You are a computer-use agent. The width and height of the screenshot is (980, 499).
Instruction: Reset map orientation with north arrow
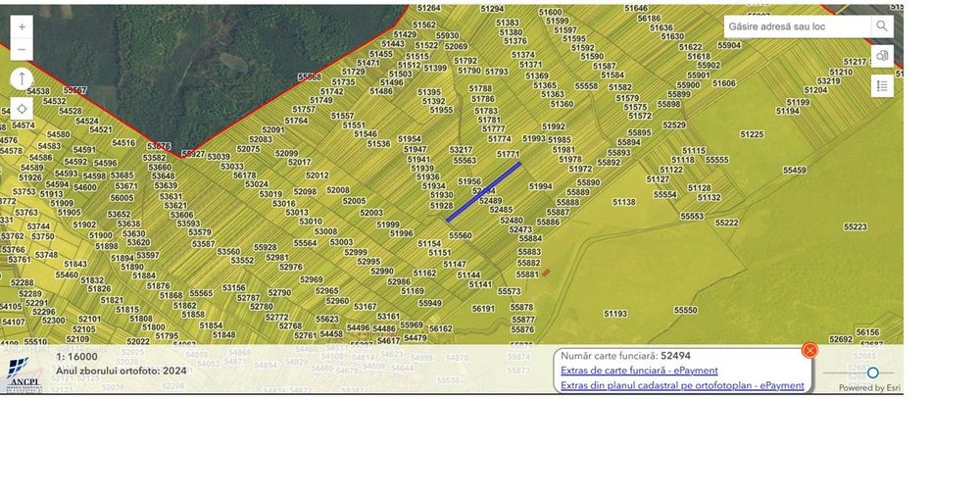point(22,78)
